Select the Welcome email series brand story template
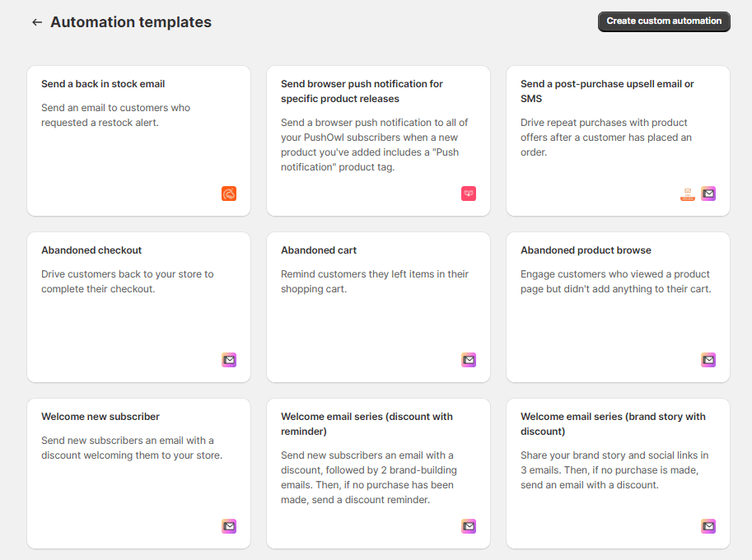This screenshot has width=752, height=560. pyautogui.click(x=618, y=474)
